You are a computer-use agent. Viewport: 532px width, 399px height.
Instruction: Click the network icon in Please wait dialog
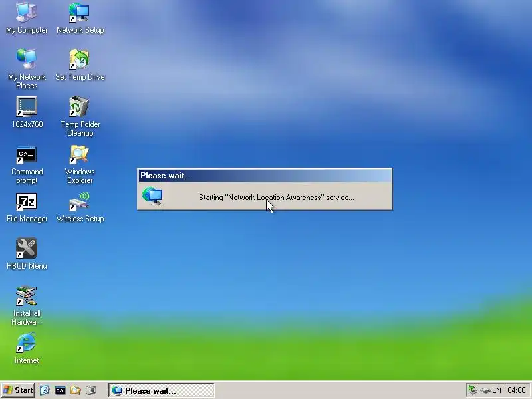tap(152, 196)
